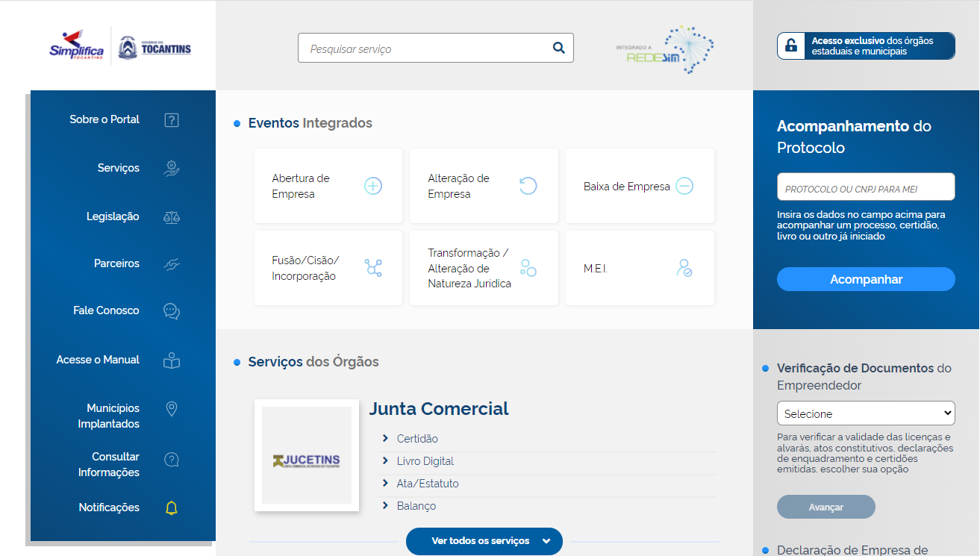Open the Selecione document verification dropdown
The height and width of the screenshot is (556, 980).
tap(866, 413)
